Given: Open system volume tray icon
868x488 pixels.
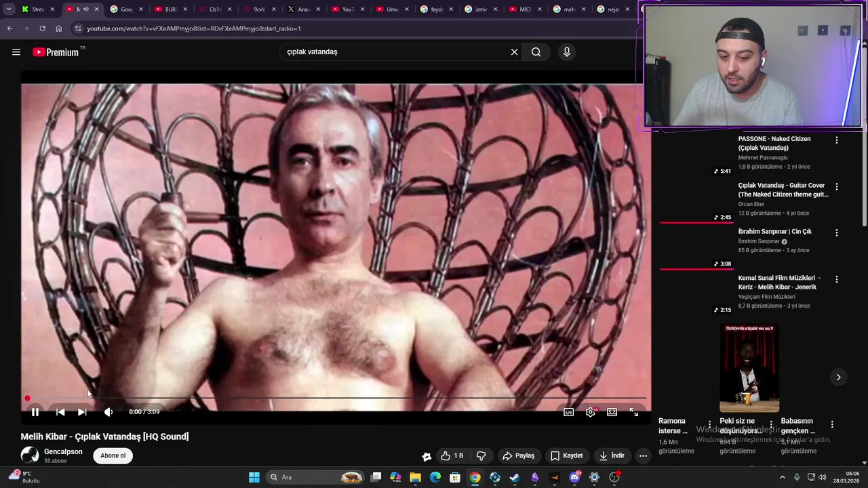Looking at the screenshot, I should click(823, 477).
